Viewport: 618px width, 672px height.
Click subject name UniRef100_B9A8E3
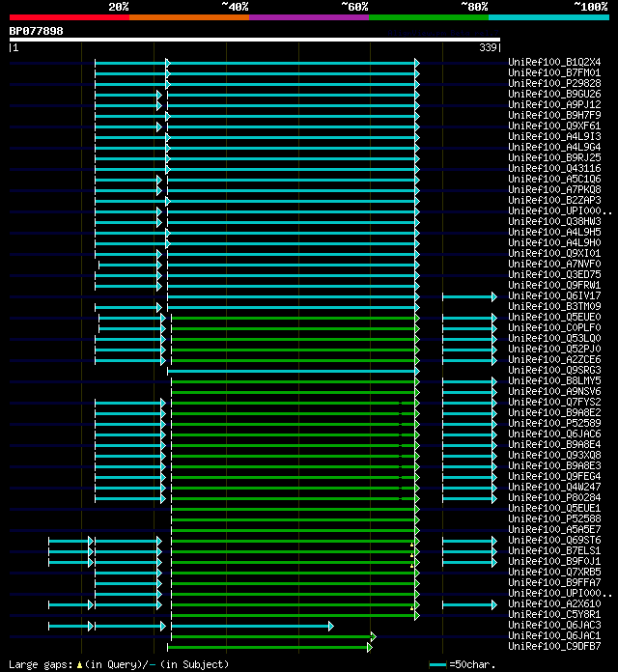[554, 465]
